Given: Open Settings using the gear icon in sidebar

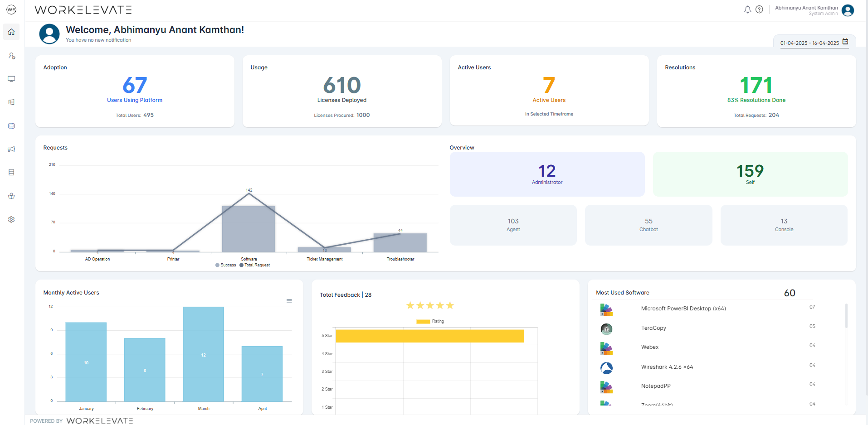Looking at the screenshot, I should click(11, 219).
